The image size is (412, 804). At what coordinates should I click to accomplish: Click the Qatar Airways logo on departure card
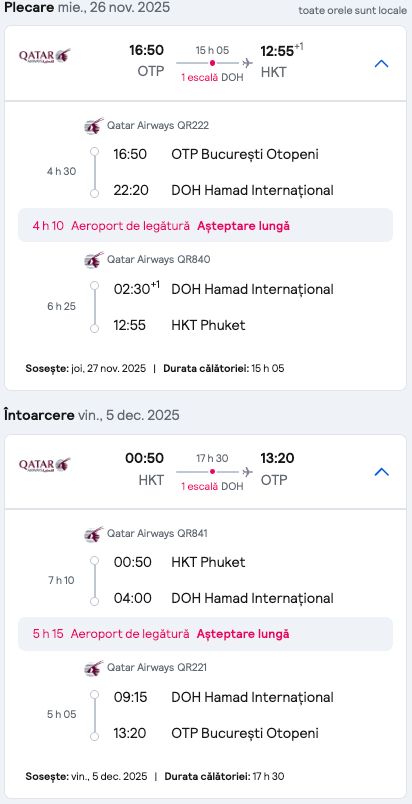coord(45,55)
